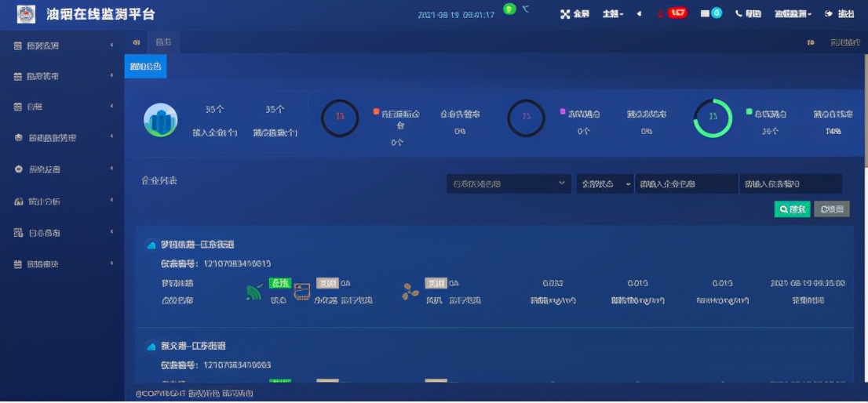Open the tab operations menu at the tab bar's far right
Image resolution: width=868 pixels, height=403 pixels.
844,42
